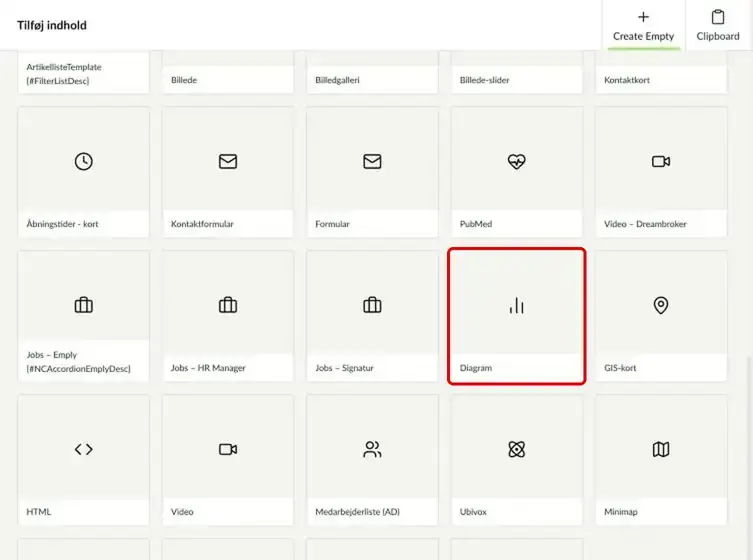Screen dimensions: 753x560
Task: Choose the envelope icon above Formular
Action: 372,161
